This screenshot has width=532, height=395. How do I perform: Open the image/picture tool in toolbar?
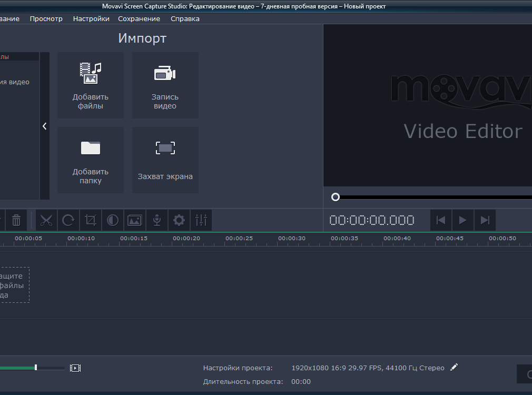point(135,220)
